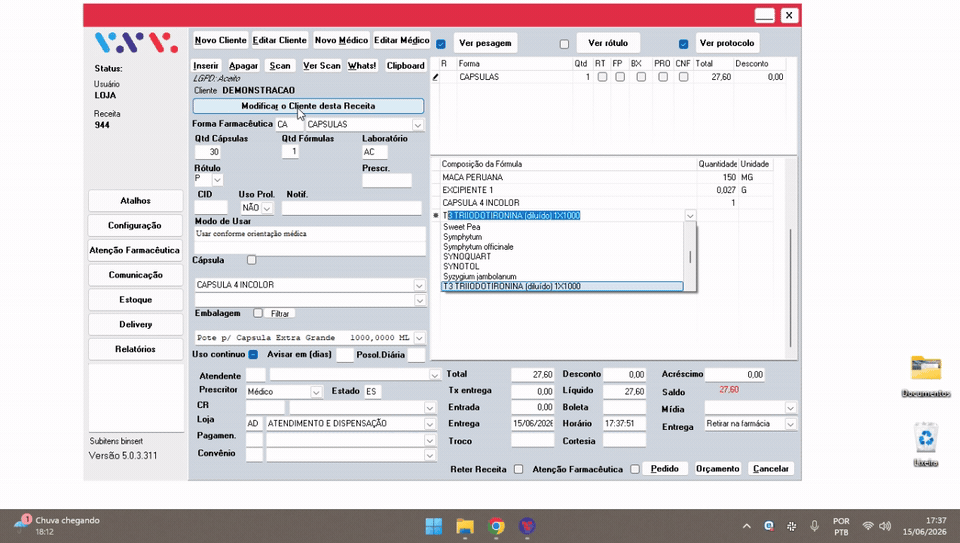960x543 pixels.
Task: Click Qtd Cápsulas field showing 30
Action: pyautogui.click(x=208, y=152)
